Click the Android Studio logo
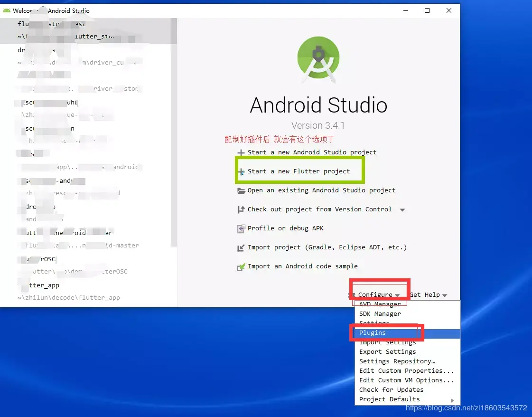This screenshot has height=417, width=532. (318, 59)
